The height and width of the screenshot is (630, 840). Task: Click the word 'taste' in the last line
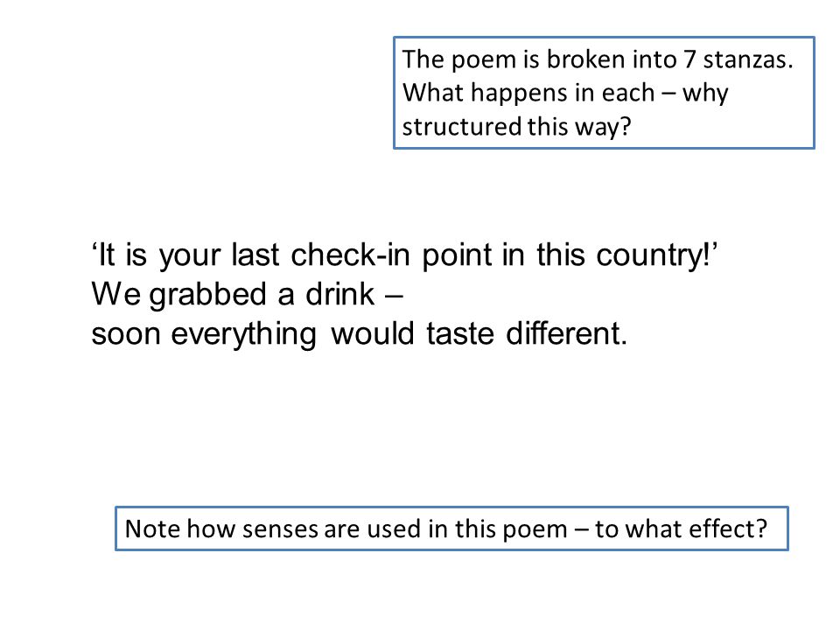(x=460, y=334)
